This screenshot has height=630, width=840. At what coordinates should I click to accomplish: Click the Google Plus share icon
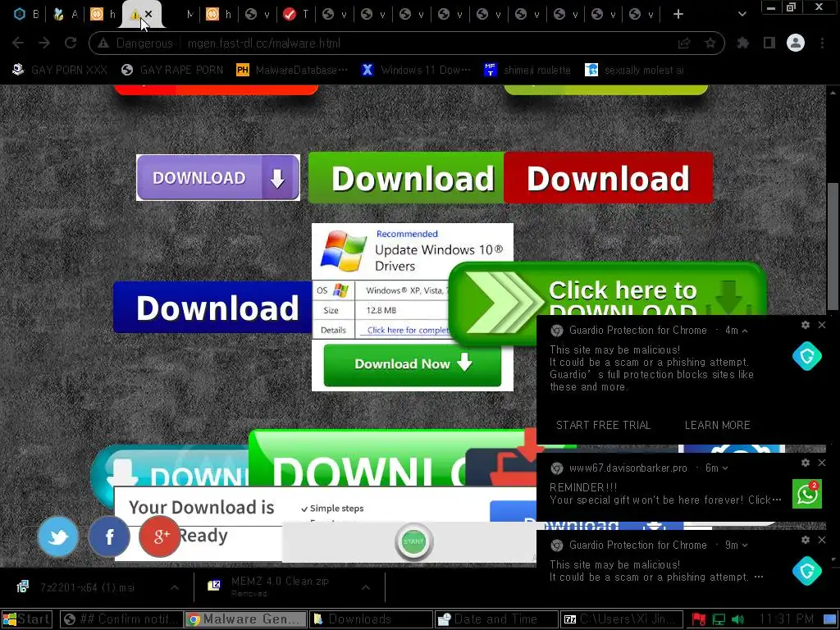(160, 536)
